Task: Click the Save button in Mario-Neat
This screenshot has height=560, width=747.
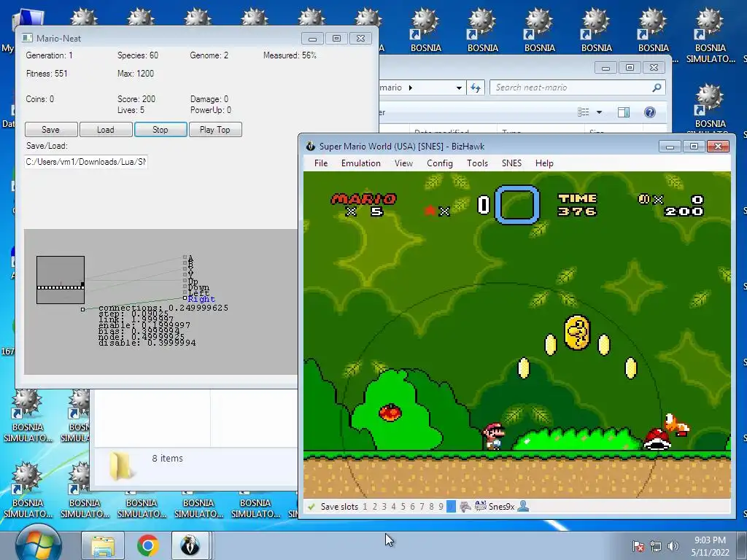Action: click(x=51, y=130)
